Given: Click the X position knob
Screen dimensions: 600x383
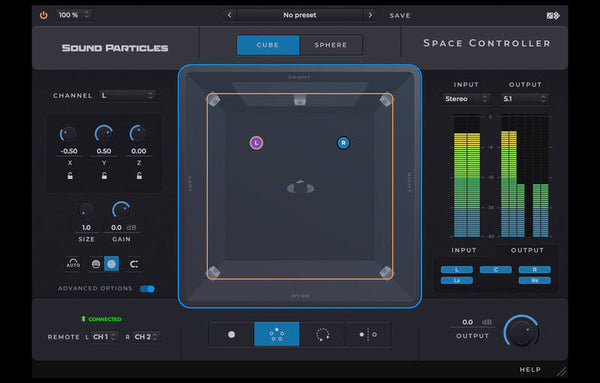Looking at the screenshot, I should click(69, 134).
